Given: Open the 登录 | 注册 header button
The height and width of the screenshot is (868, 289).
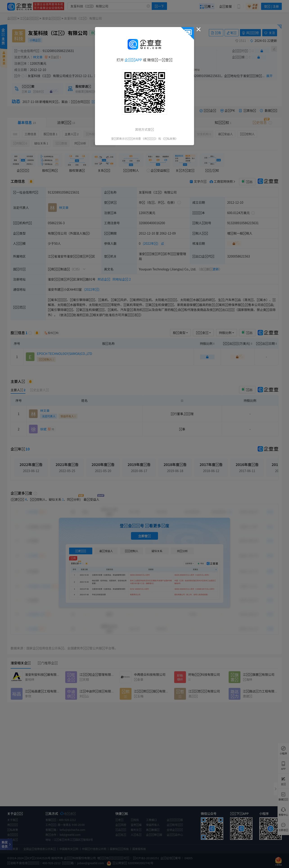Looking at the screenshot, I should pos(271,6).
